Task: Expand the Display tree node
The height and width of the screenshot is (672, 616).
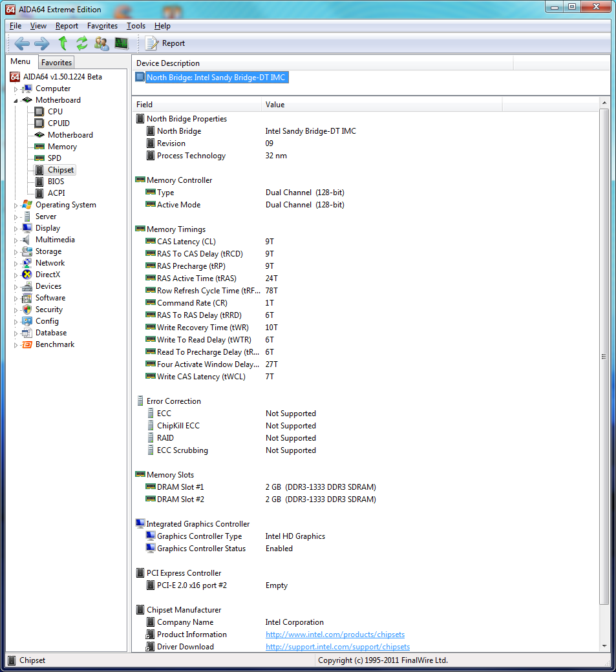Action: click(16, 229)
